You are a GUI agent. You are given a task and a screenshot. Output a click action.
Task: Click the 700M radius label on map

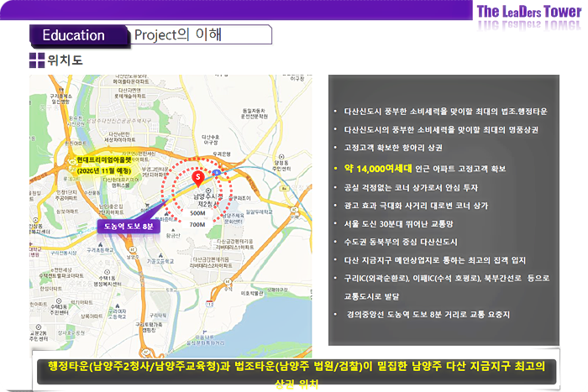pos(197,225)
